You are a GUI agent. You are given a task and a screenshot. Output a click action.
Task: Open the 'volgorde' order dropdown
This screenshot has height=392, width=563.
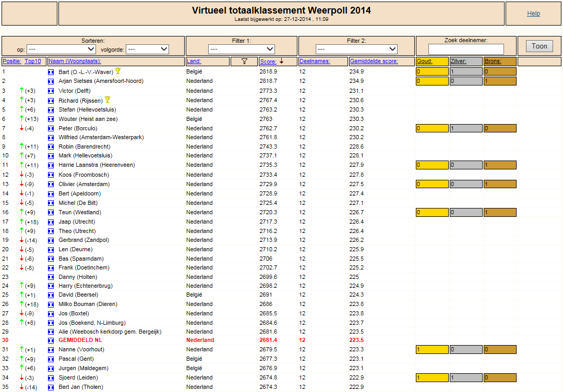(148, 49)
